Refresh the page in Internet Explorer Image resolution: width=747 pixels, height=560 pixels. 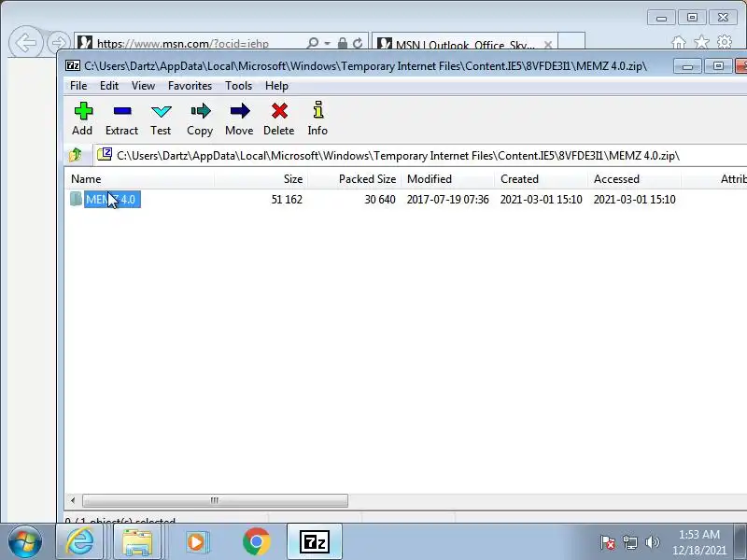click(358, 43)
